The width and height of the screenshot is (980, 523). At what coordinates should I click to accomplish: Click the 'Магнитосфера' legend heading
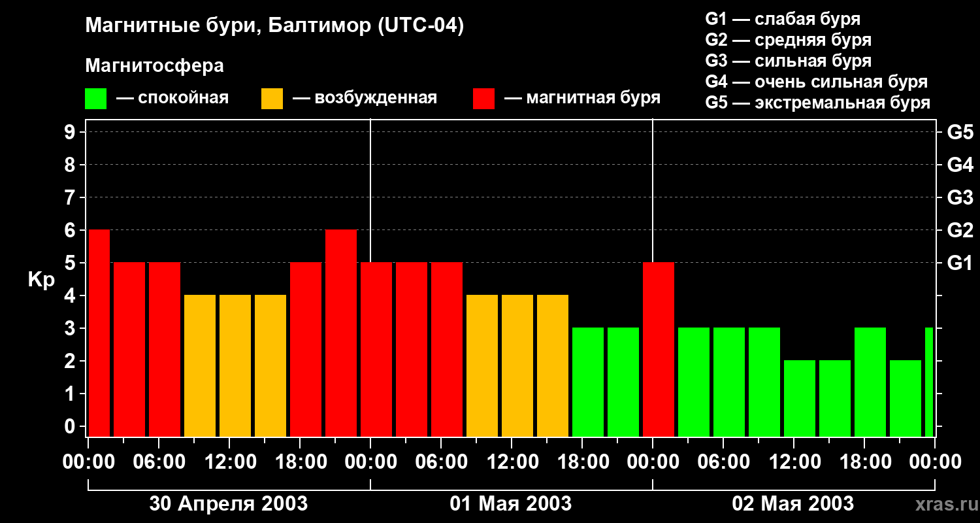click(x=154, y=66)
